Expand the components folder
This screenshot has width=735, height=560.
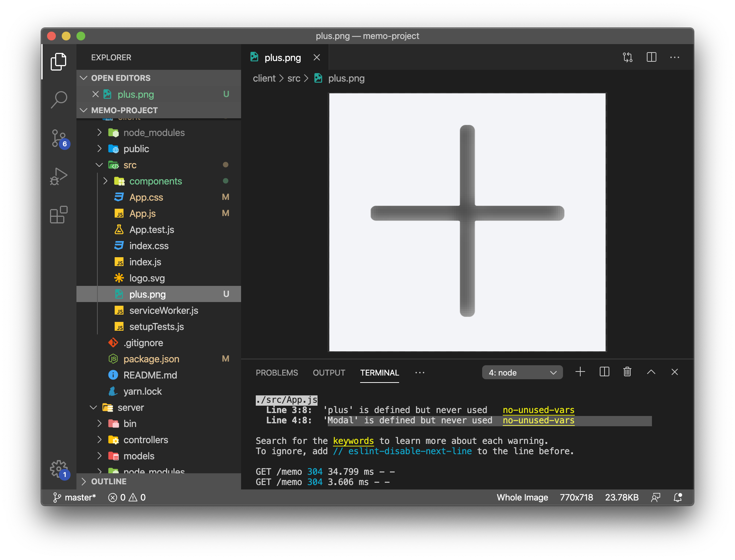(x=155, y=181)
